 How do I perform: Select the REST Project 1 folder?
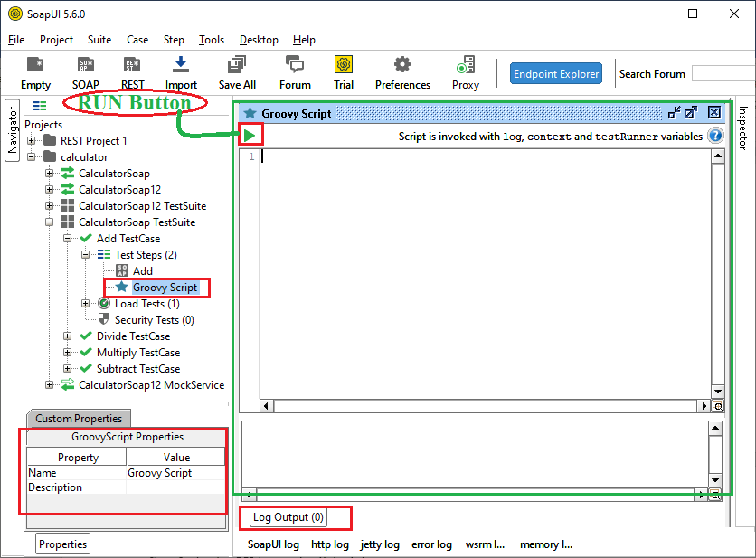[x=93, y=141]
